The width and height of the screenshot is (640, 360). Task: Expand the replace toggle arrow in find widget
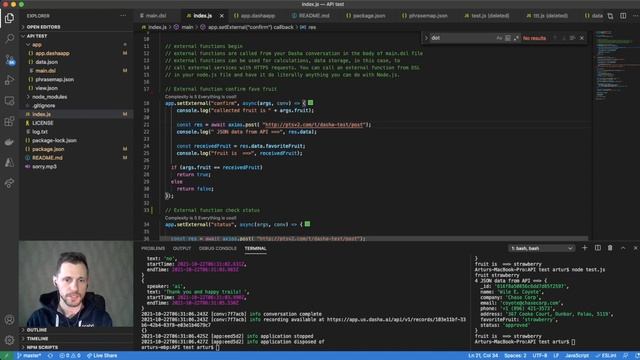(426, 38)
